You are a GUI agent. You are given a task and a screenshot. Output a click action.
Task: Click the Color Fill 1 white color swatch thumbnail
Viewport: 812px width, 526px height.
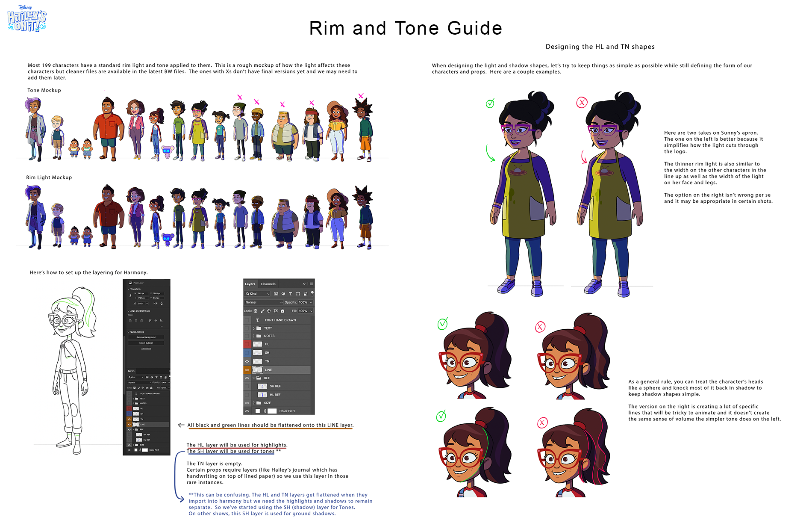(x=257, y=411)
